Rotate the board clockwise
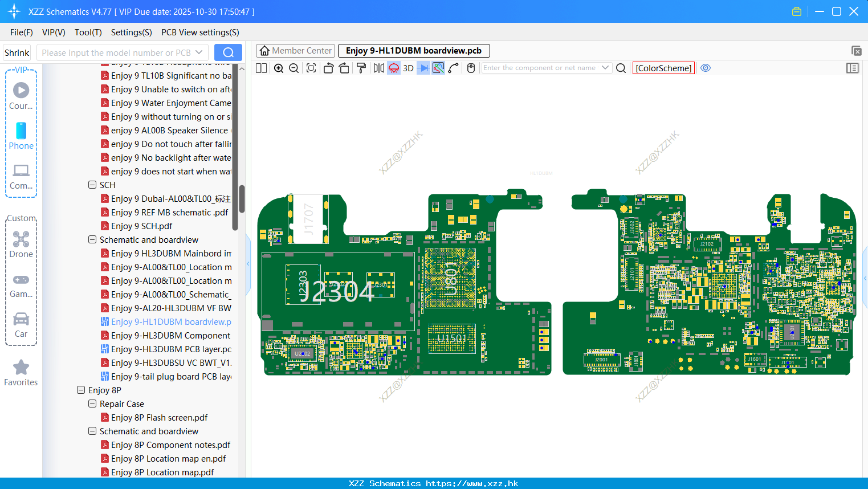Screen dimensions: 868x489 click(344, 68)
